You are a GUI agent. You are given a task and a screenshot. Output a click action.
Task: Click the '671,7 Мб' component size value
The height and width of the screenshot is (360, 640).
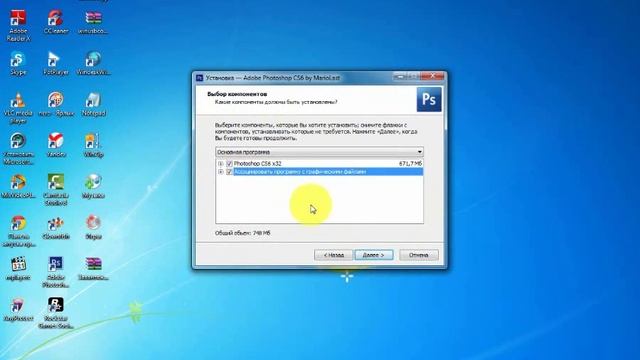(x=410, y=164)
